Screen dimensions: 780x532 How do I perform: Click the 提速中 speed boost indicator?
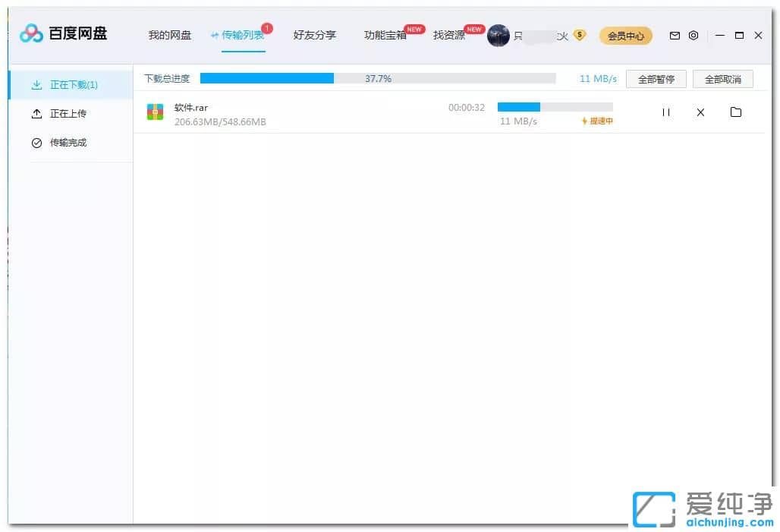597,121
